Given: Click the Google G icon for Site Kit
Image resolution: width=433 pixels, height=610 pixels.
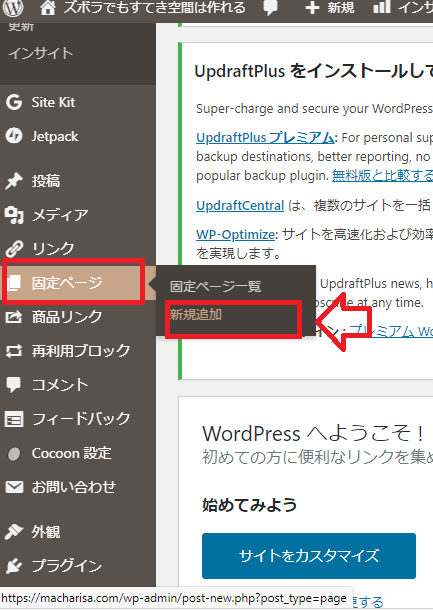Looking at the screenshot, I should point(14,102).
